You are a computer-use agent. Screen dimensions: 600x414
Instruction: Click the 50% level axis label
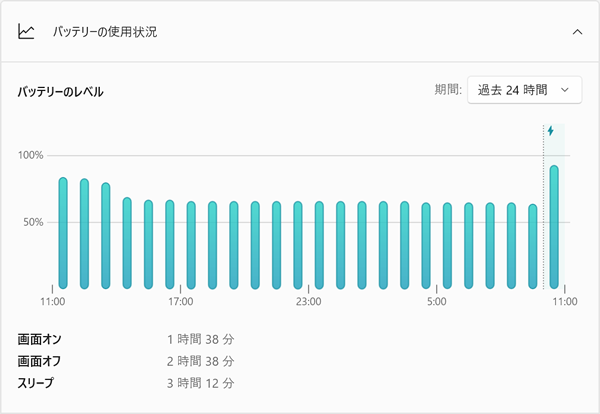pos(35,222)
